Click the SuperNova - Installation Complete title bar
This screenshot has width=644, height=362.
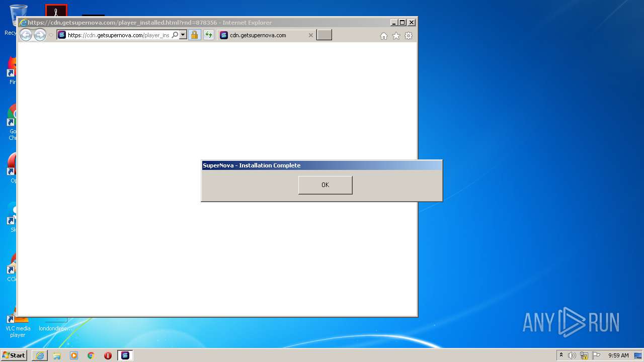[x=322, y=165]
